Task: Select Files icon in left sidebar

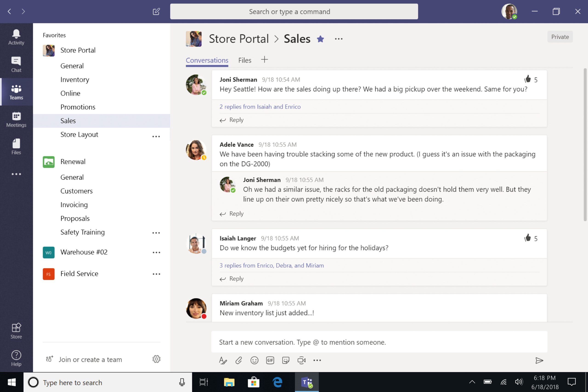Action: [16, 147]
